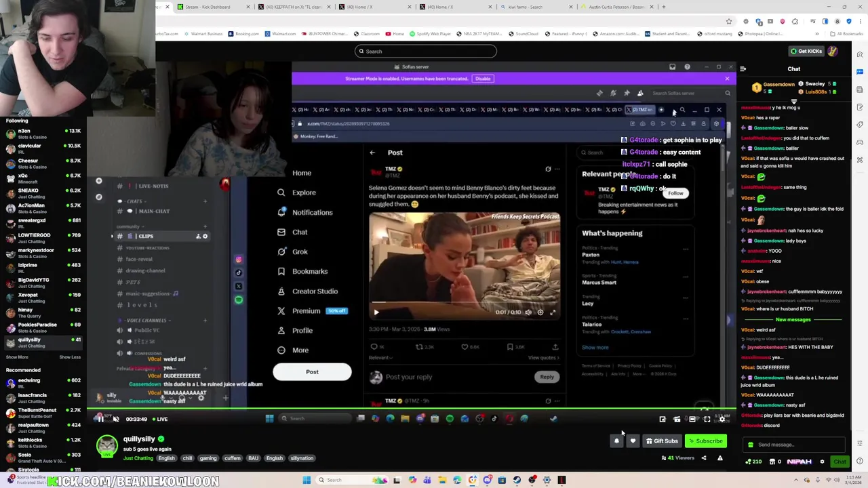This screenshot has width=868, height=488.
Task: Expand the gift leaderboard chevron in chat
Action: click(793, 101)
